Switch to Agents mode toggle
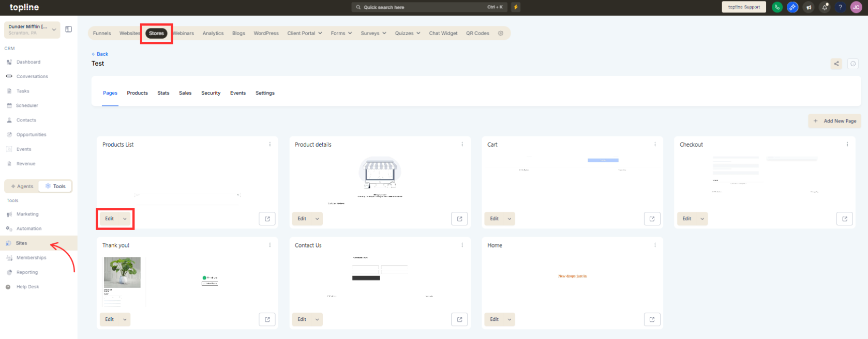This screenshot has height=339, width=868. 22,187
